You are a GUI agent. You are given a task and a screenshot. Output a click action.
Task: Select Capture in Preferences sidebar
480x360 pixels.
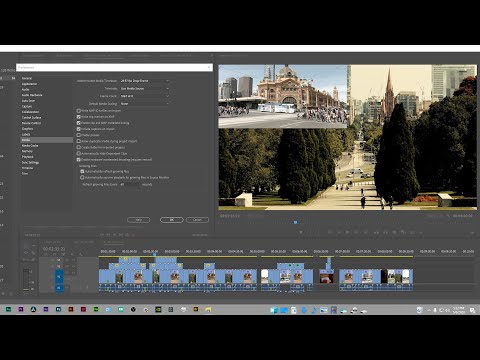click(x=27, y=106)
